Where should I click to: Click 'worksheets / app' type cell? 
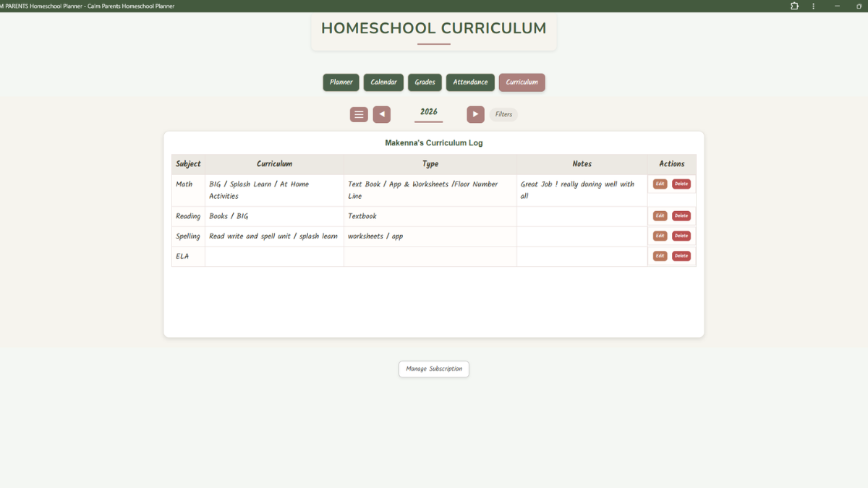tap(430, 236)
